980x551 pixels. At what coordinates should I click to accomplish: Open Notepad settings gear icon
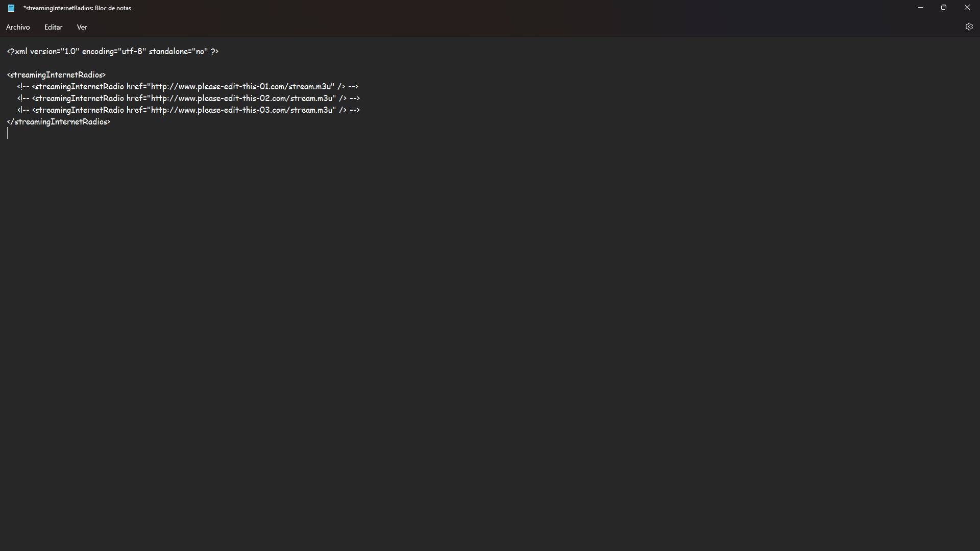pos(969,27)
